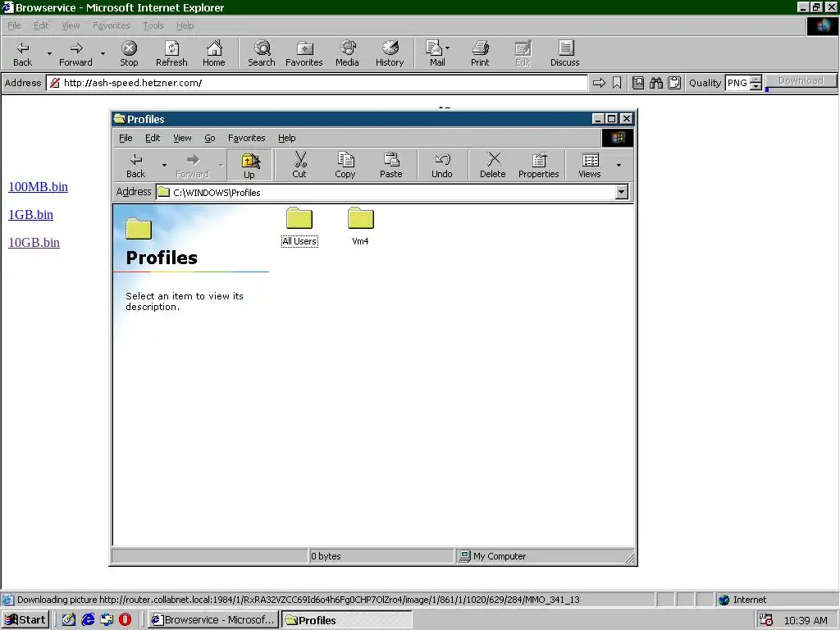
Task: Click the clipboard icon next to Quality
Action: [x=674, y=83]
